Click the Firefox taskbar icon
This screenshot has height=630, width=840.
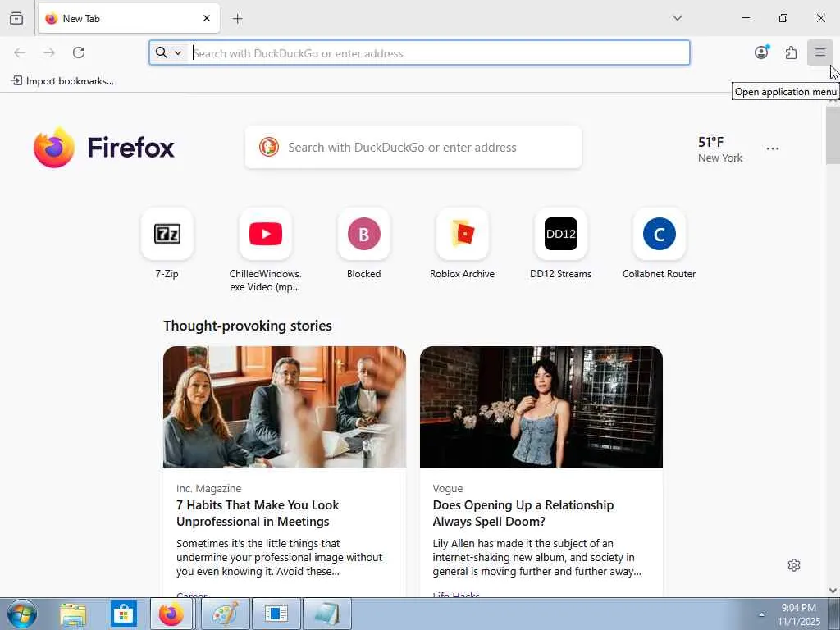coord(171,614)
